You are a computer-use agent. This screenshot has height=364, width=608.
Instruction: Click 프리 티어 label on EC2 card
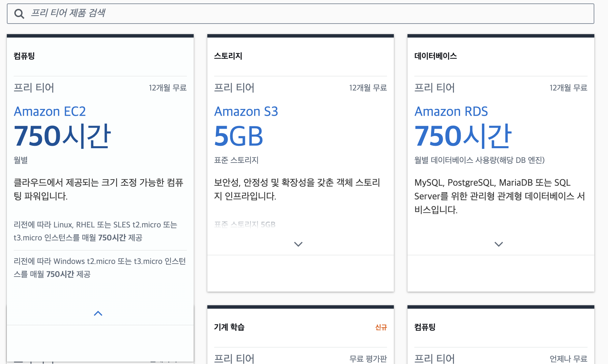click(x=34, y=88)
